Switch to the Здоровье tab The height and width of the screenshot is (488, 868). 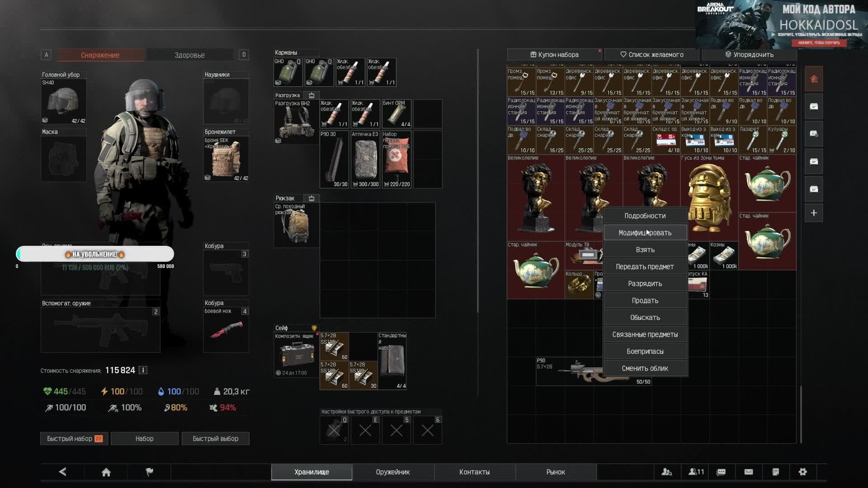pos(189,55)
